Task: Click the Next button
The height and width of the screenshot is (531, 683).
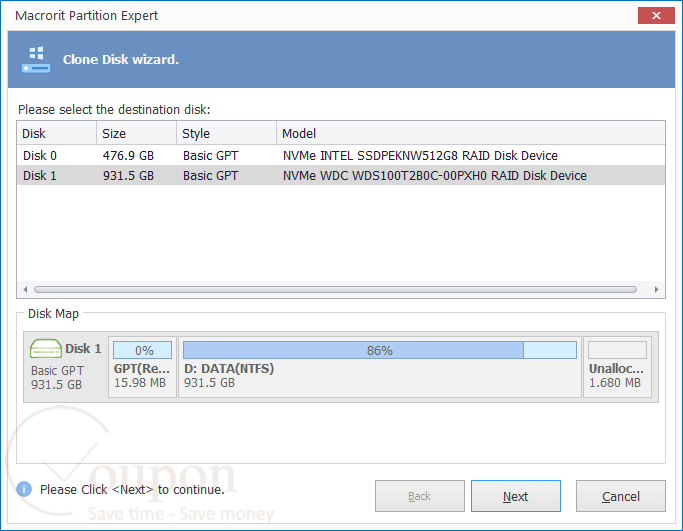Action: 516,496
